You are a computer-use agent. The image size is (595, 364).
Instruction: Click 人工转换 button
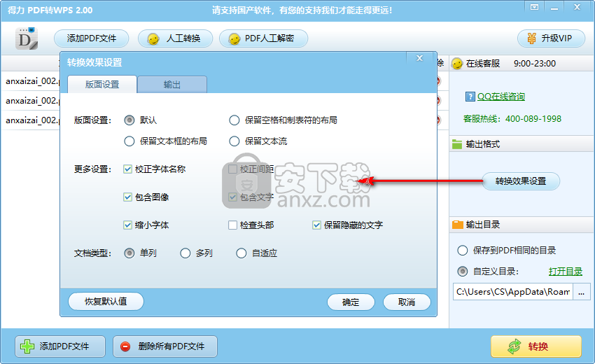(175, 38)
